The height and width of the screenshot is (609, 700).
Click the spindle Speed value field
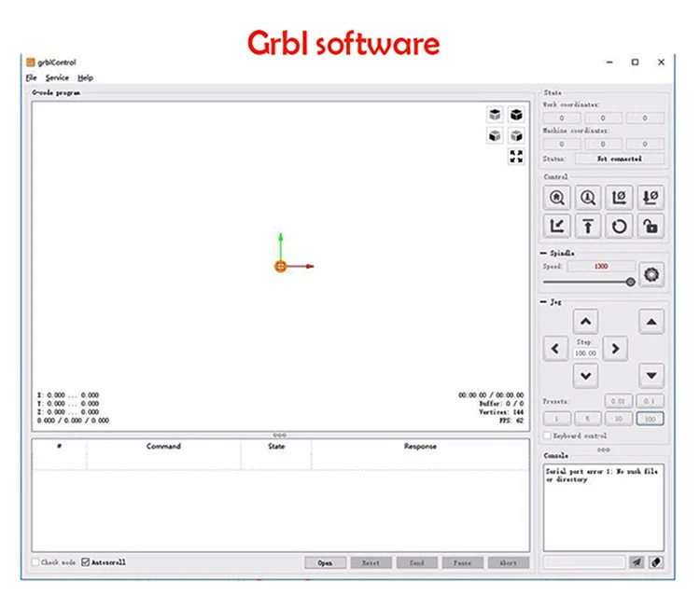[x=601, y=267]
